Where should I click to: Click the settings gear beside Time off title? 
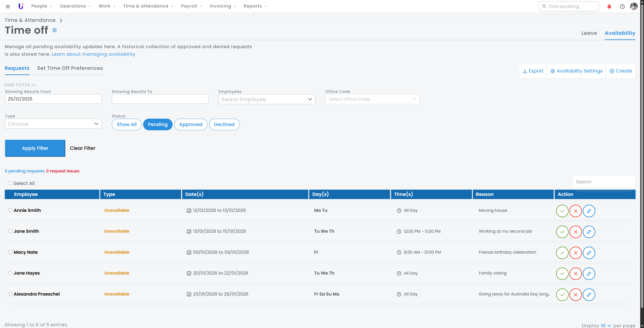(55, 30)
